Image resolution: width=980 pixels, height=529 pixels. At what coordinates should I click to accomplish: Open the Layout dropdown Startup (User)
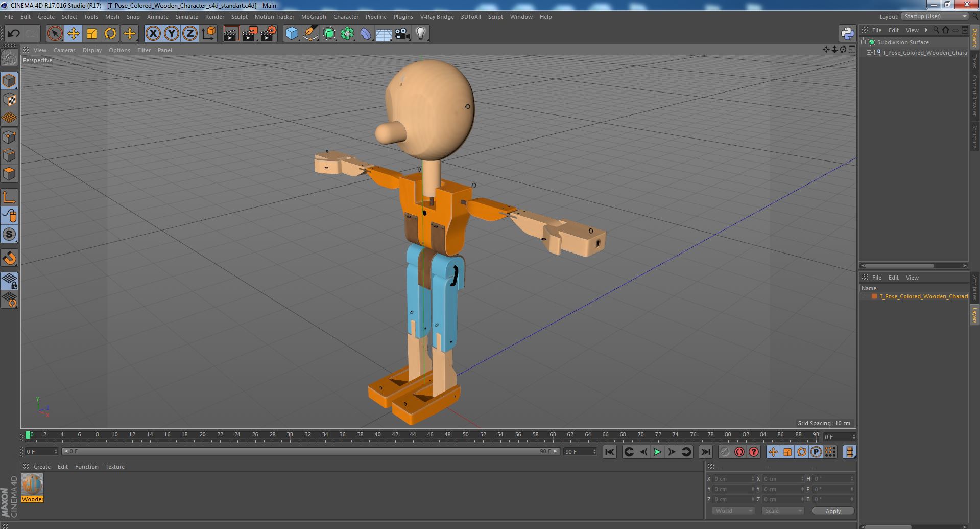(x=936, y=16)
